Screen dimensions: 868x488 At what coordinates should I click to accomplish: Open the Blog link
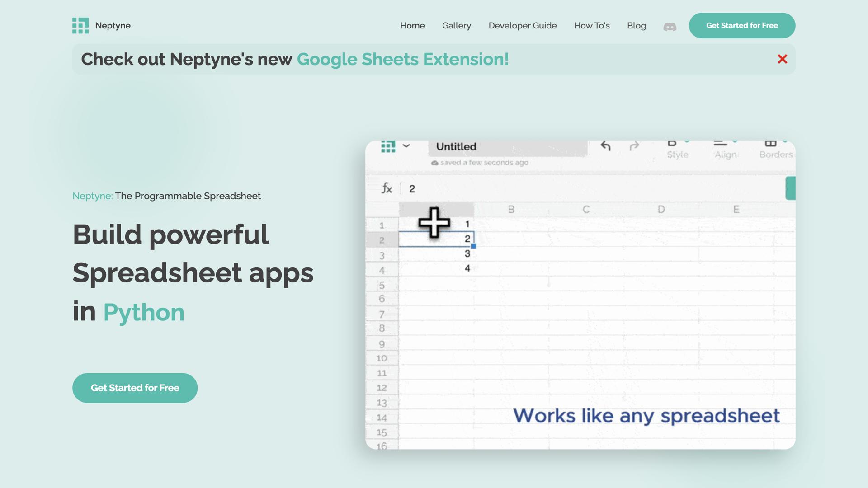[636, 26]
